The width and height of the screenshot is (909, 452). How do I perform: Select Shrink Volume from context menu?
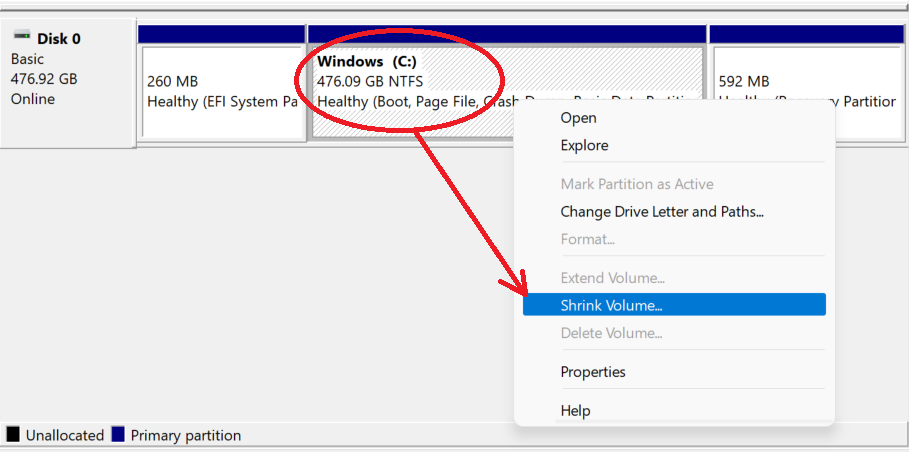pos(611,305)
